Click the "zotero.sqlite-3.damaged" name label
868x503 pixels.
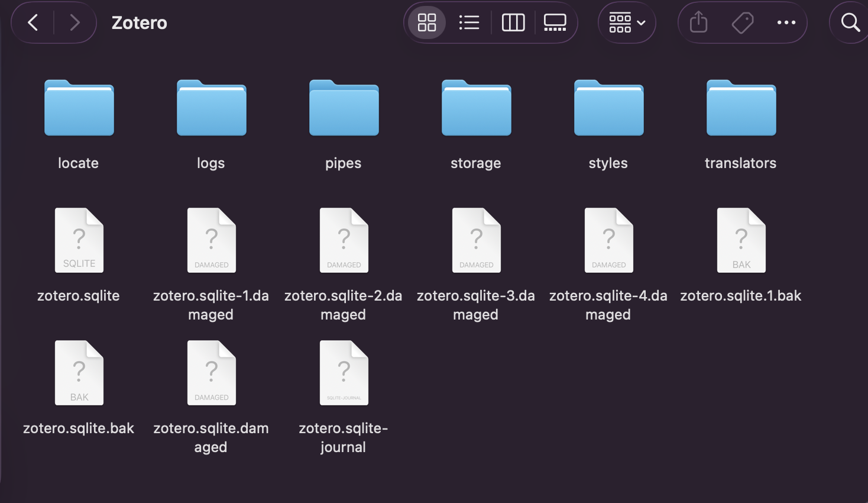click(476, 305)
